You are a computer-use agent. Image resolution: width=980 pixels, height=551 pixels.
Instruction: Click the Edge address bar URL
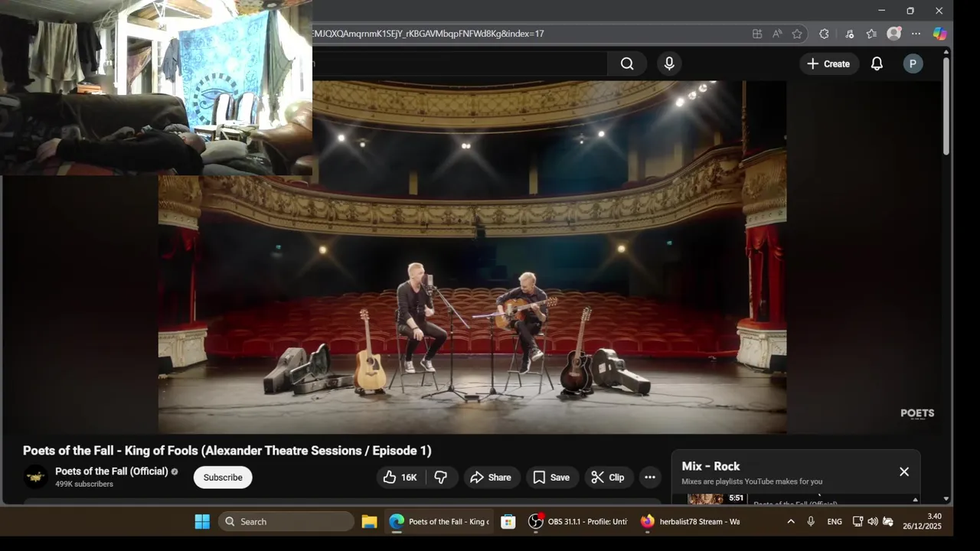pyautogui.click(x=429, y=34)
